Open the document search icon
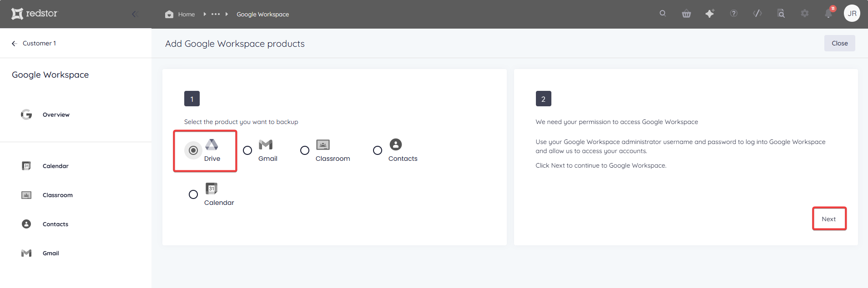 [x=781, y=14]
